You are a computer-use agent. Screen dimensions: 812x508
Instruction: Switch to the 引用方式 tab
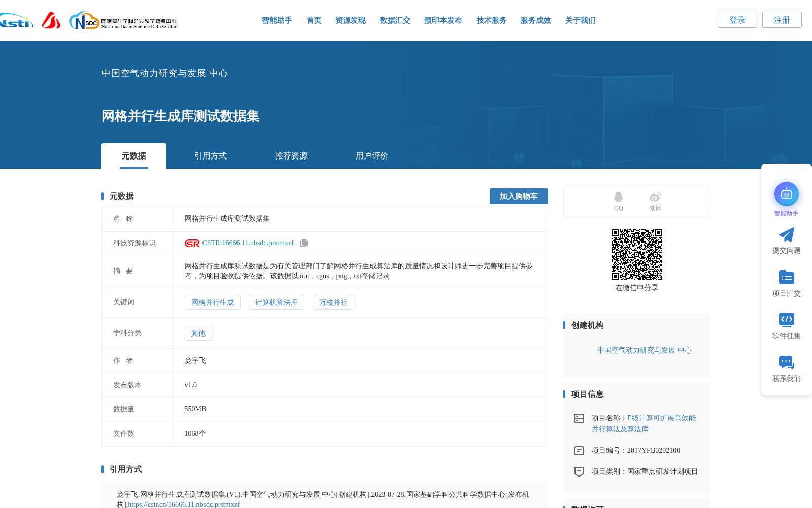point(211,156)
